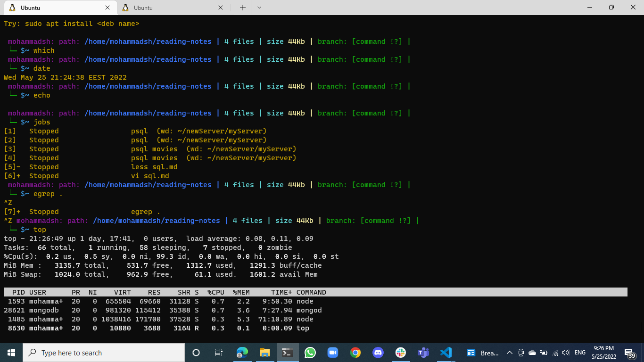Open the OneDrive cloud tray icon
644x362 pixels.
pos(532,353)
